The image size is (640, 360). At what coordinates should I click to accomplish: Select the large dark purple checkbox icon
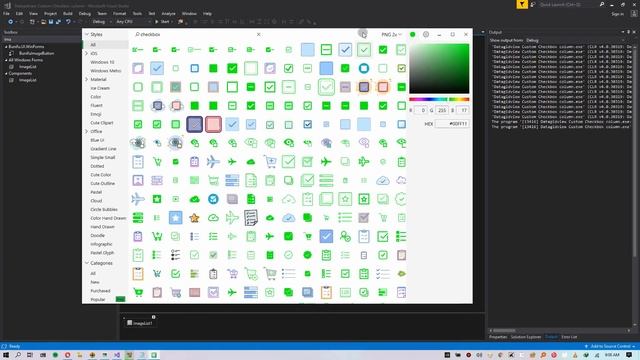click(x=195, y=124)
